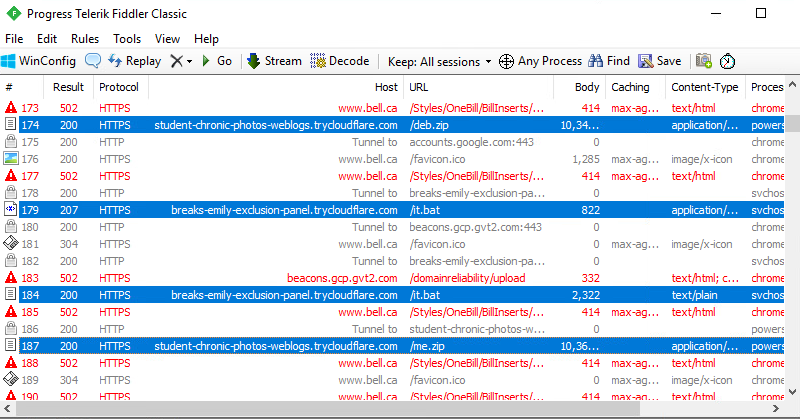This screenshot has width=800, height=419.
Task: Open the Find sessions tool
Action: coord(609,61)
